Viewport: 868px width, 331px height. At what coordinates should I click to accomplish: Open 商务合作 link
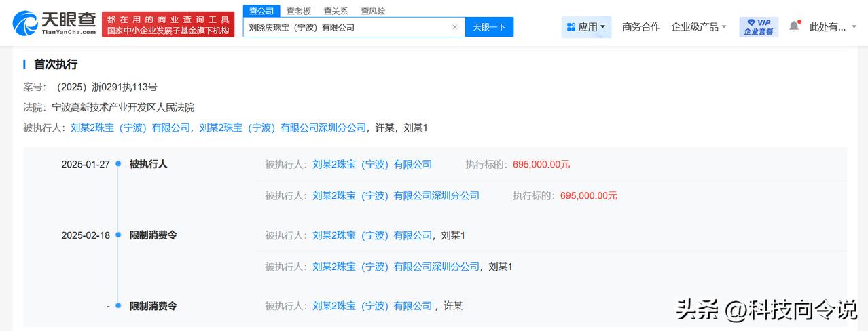[641, 27]
